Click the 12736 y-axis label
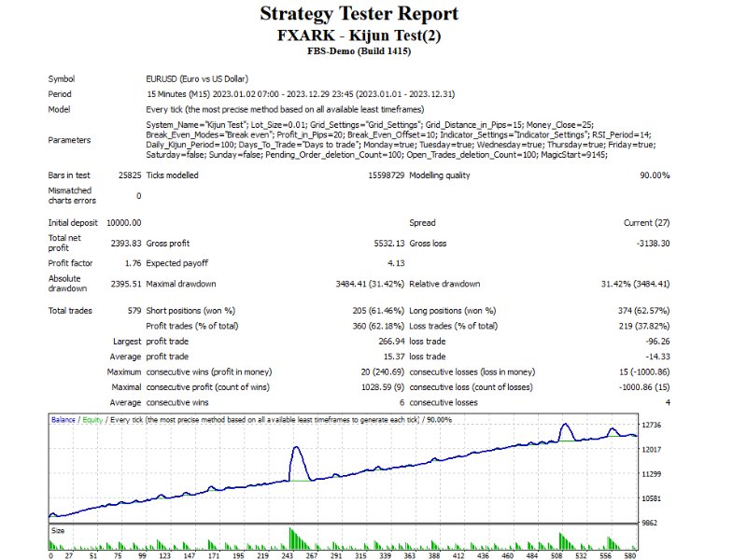The image size is (733, 560). point(651,425)
